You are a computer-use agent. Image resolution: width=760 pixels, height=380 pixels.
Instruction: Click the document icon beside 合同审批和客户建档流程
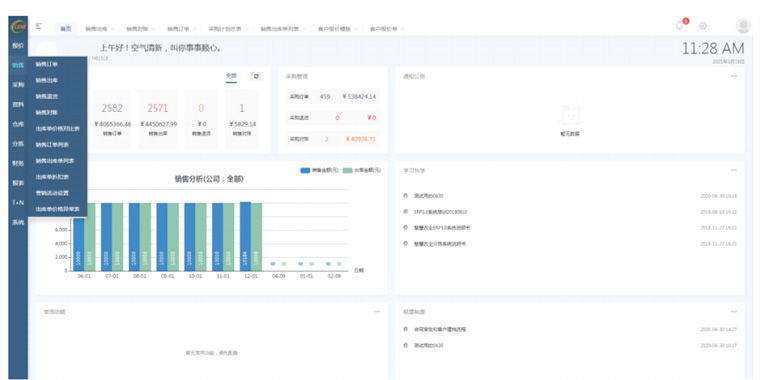coord(406,329)
